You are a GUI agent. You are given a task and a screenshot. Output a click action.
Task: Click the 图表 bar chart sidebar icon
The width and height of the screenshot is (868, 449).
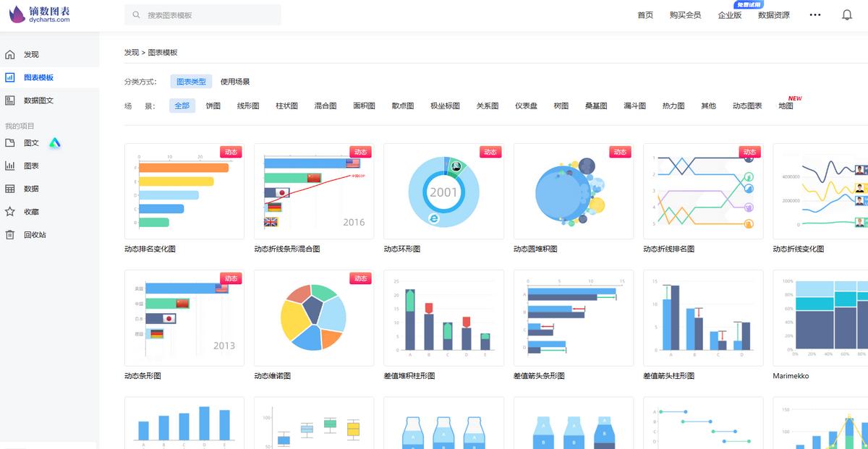point(10,166)
